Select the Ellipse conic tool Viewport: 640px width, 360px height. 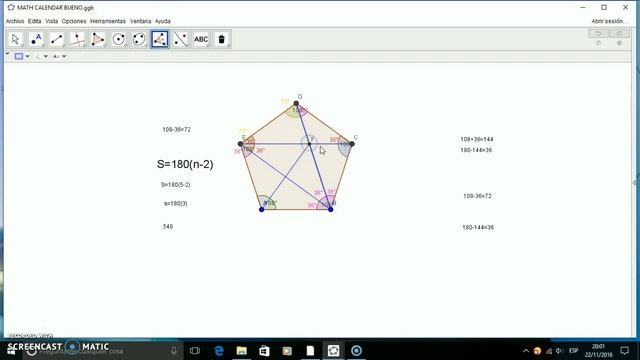tap(139, 39)
